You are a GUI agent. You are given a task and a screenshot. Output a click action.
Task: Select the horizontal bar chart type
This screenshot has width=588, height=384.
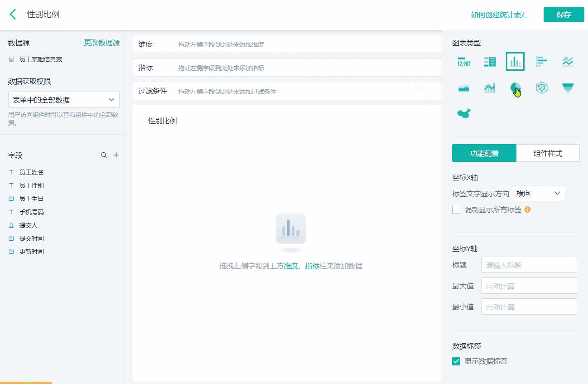click(541, 61)
